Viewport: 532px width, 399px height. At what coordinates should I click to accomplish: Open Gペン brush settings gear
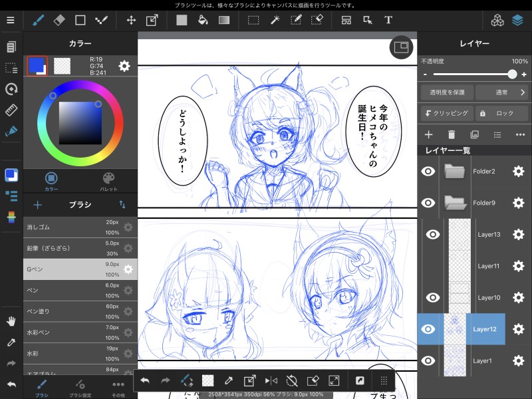click(128, 269)
